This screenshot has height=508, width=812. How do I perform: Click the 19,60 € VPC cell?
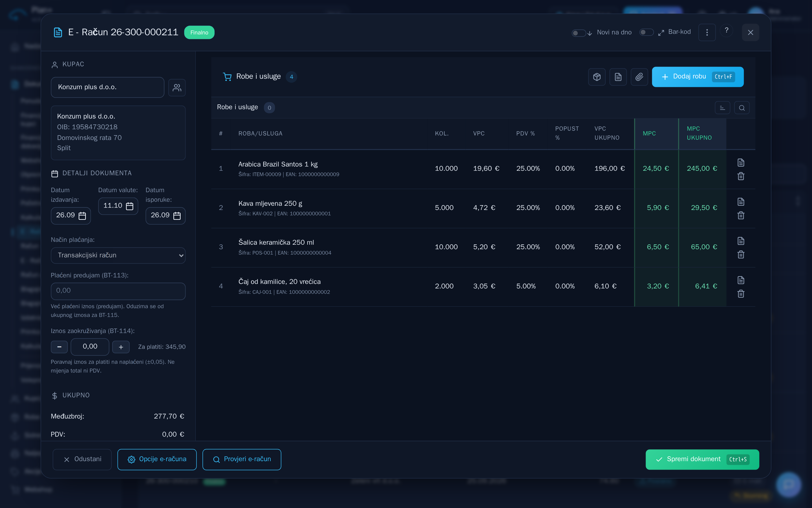tap(486, 169)
